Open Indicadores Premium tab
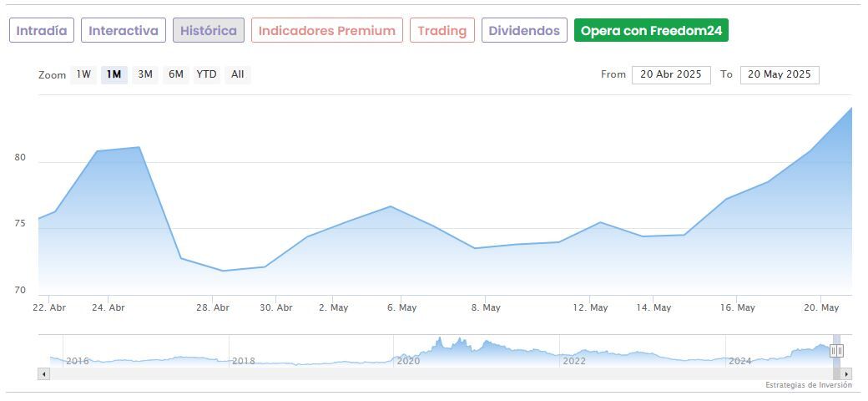The image size is (868, 401). click(327, 31)
